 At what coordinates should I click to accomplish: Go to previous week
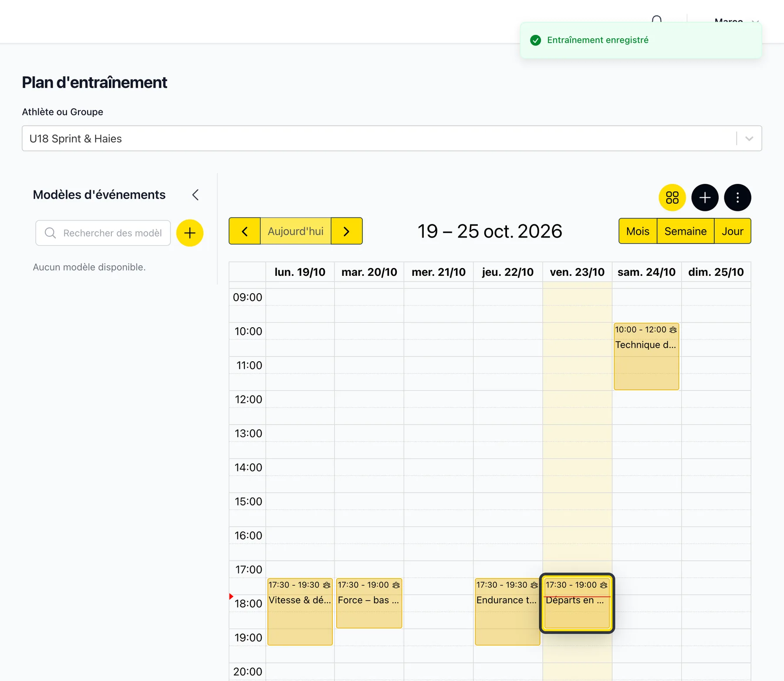[x=245, y=231]
